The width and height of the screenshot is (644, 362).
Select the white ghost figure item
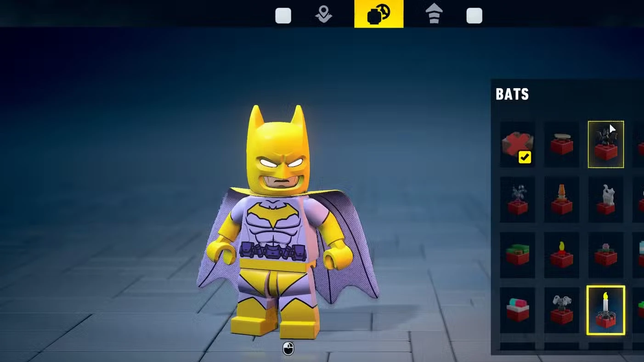tap(606, 200)
